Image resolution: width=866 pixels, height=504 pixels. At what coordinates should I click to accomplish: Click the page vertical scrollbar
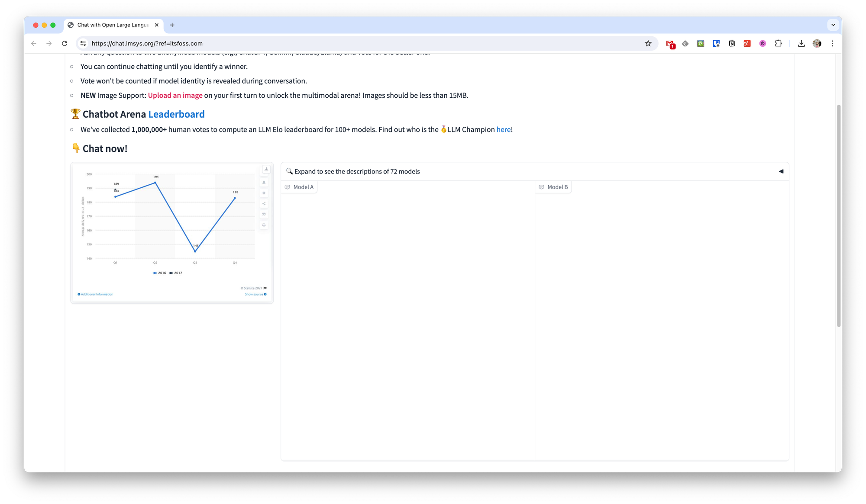839,216
